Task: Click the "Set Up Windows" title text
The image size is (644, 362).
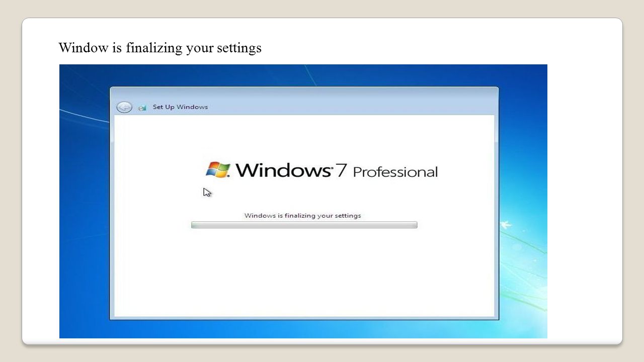Action: (x=180, y=107)
